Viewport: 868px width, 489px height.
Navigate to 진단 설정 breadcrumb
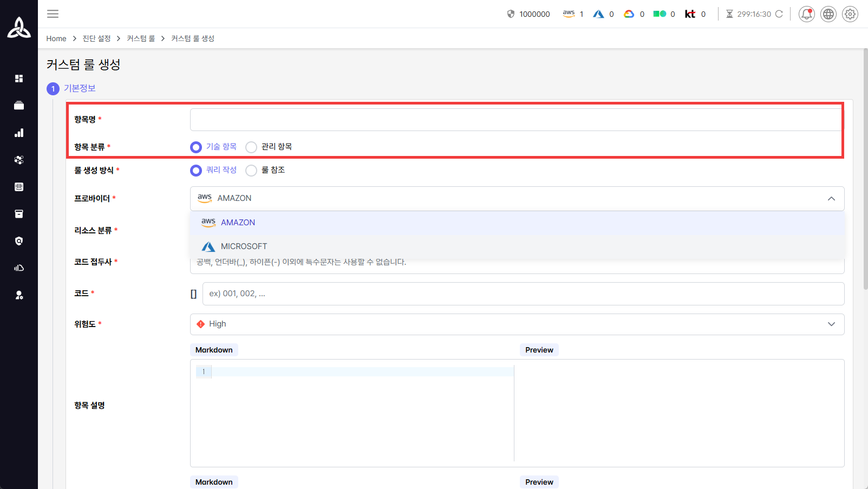96,38
